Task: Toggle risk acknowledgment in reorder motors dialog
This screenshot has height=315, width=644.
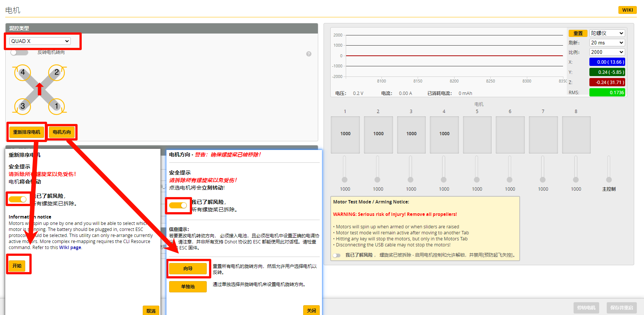Action: (x=18, y=199)
